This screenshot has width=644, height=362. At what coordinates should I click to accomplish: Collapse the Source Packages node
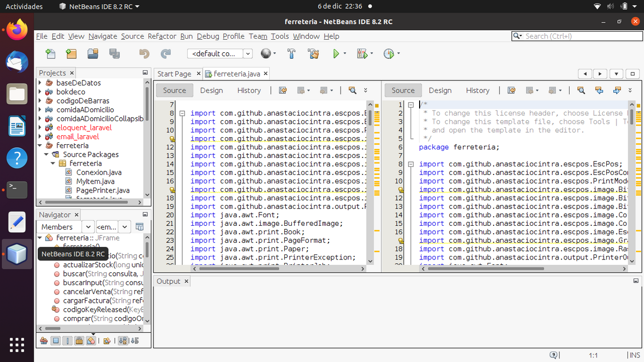tap(46, 155)
